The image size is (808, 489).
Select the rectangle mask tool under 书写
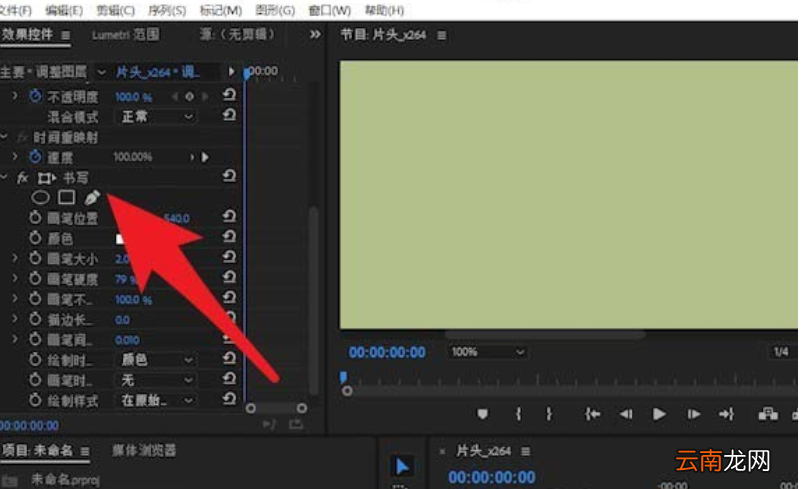(66, 197)
